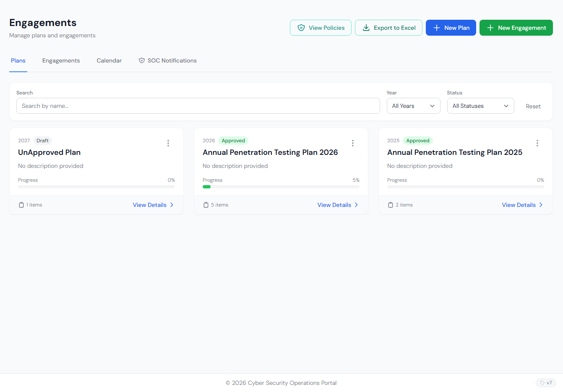Click Export to Excel
The width and height of the screenshot is (563, 392).
click(x=388, y=28)
